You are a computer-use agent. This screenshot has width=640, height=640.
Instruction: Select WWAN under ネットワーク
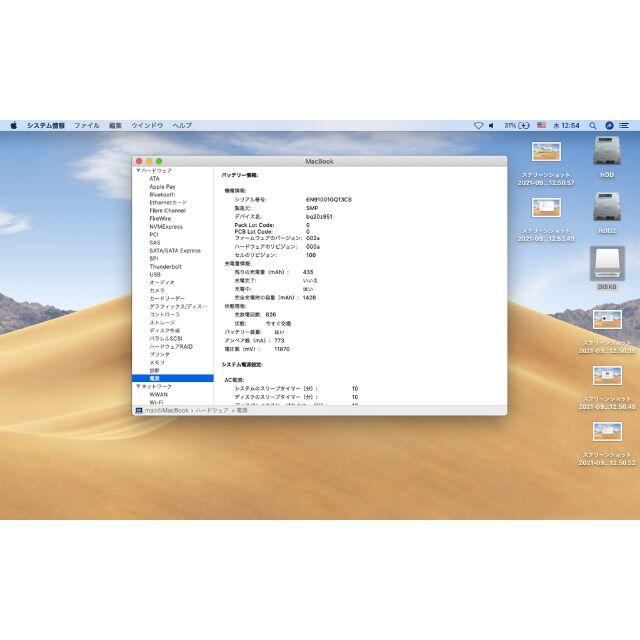click(x=158, y=394)
